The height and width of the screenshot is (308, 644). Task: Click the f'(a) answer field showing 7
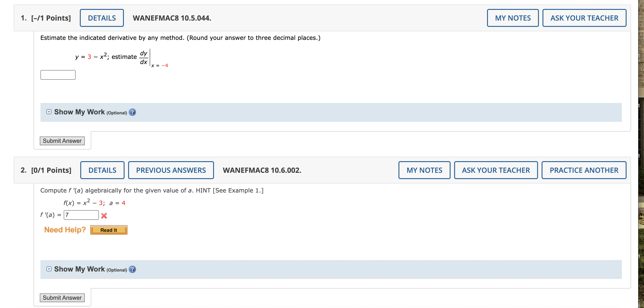pyautogui.click(x=81, y=215)
